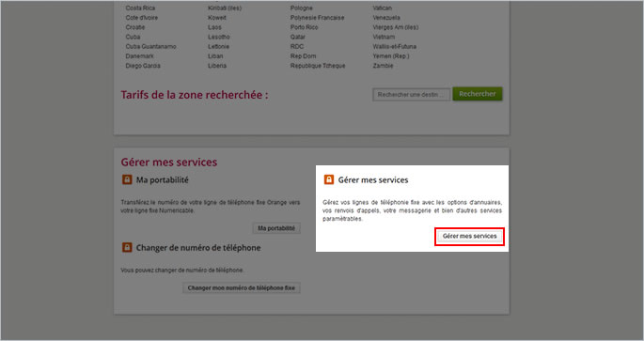Select Yemen (Rep.) destination
644x341 pixels.
[391, 55]
